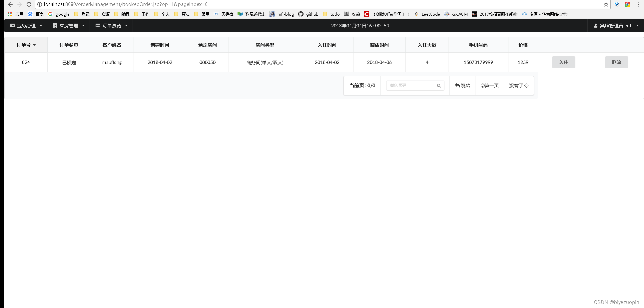This screenshot has height=308, width=644.
Task: Open the 客房管理 menu
Action: [69, 26]
